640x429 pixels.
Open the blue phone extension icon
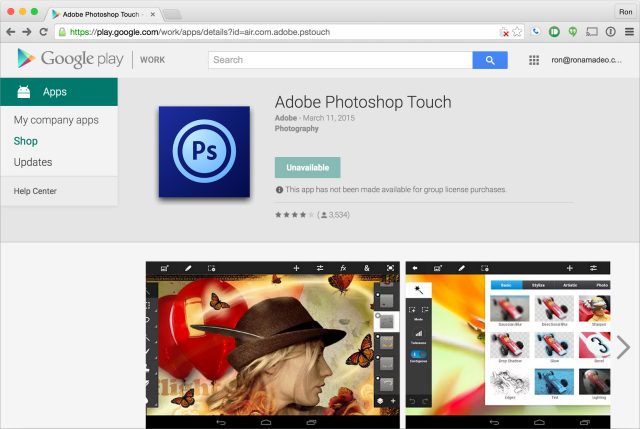[536, 32]
